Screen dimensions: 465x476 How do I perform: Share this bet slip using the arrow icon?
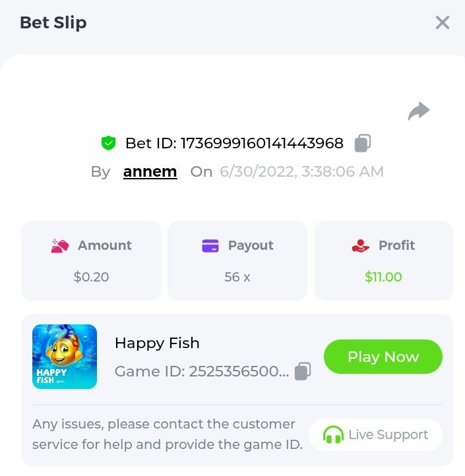point(419,111)
